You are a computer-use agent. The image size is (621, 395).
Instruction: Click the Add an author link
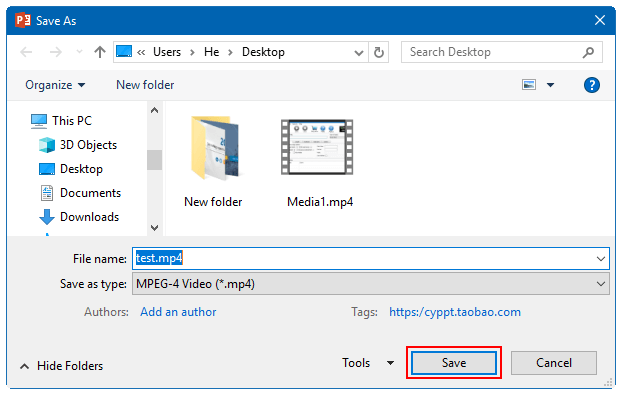[x=178, y=312]
